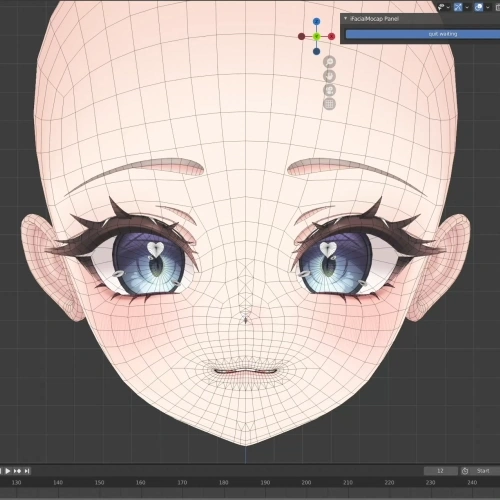Screen dimensions: 500x500
Task: Click frame 180 on timeline ruler
Action: (224, 482)
